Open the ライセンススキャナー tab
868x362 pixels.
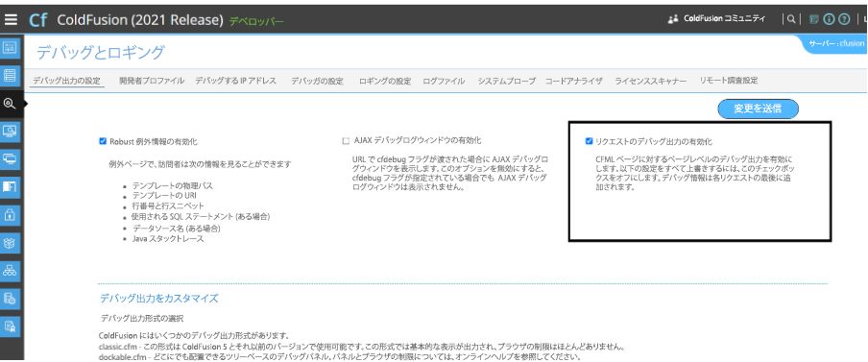tap(650, 81)
